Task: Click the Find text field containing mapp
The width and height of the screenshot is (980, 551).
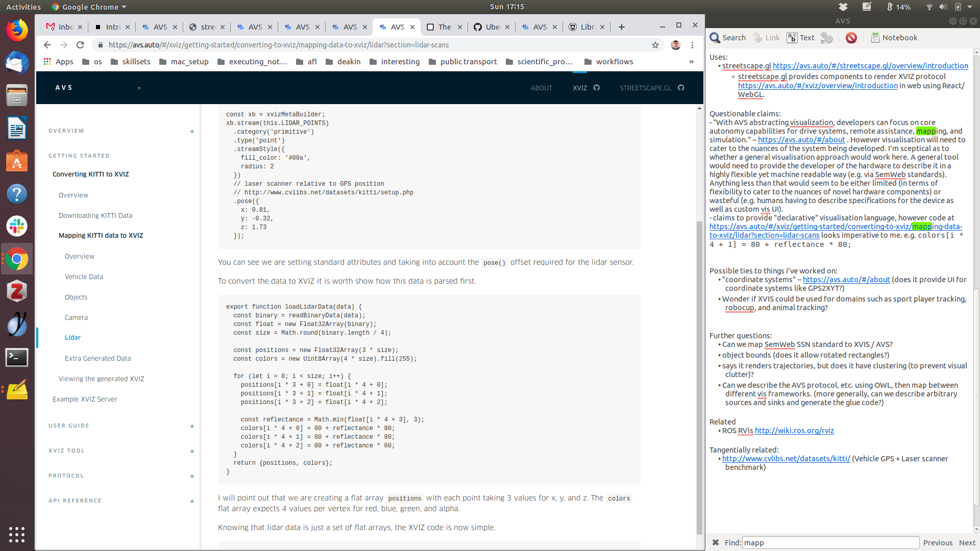Action: 830,543
